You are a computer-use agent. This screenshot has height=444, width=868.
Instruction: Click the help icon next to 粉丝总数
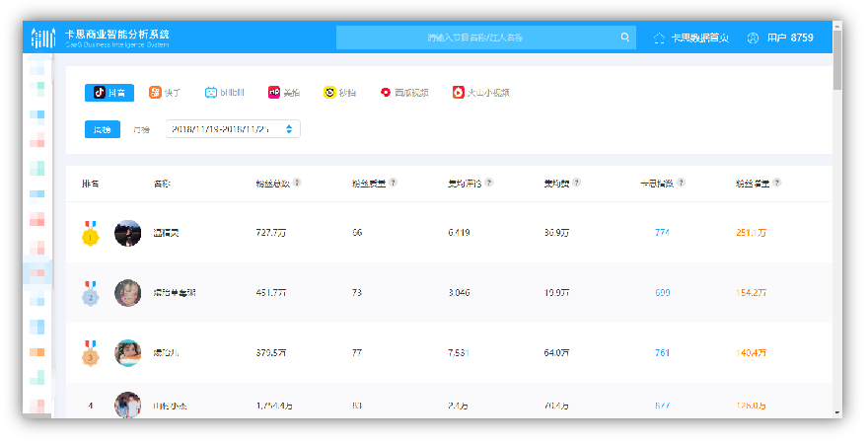pyautogui.click(x=297, y=183)
